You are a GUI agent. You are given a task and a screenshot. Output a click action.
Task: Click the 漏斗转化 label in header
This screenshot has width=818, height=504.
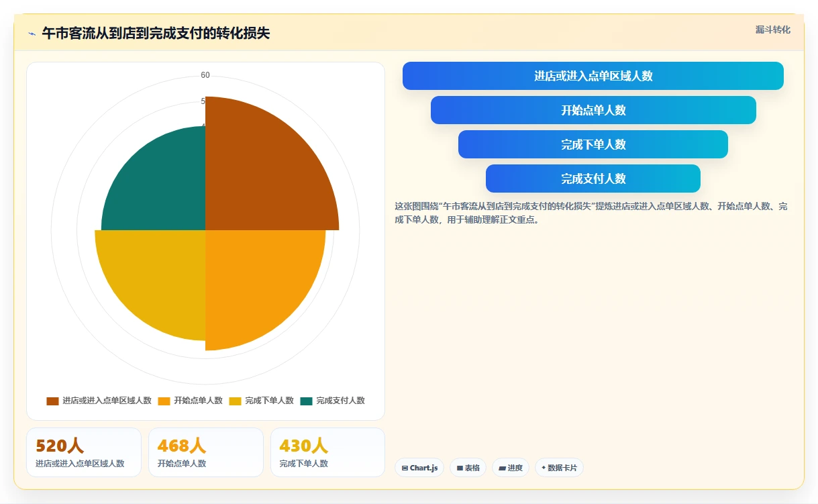[772, 30]
